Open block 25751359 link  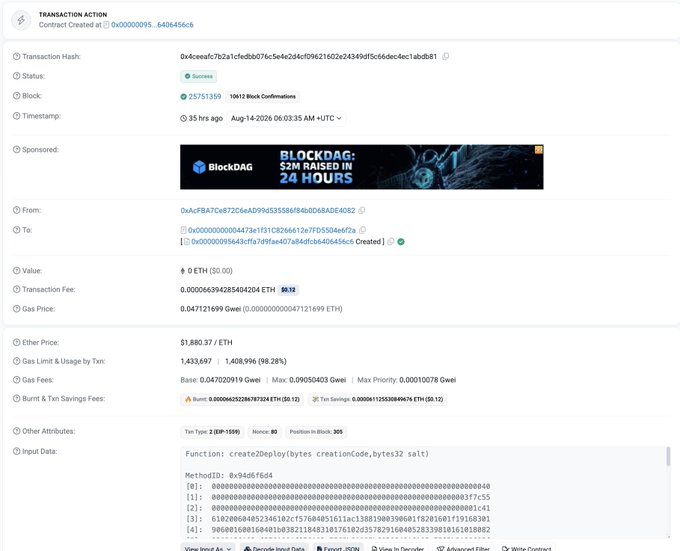pyautogui.click(x=205, y=96)
